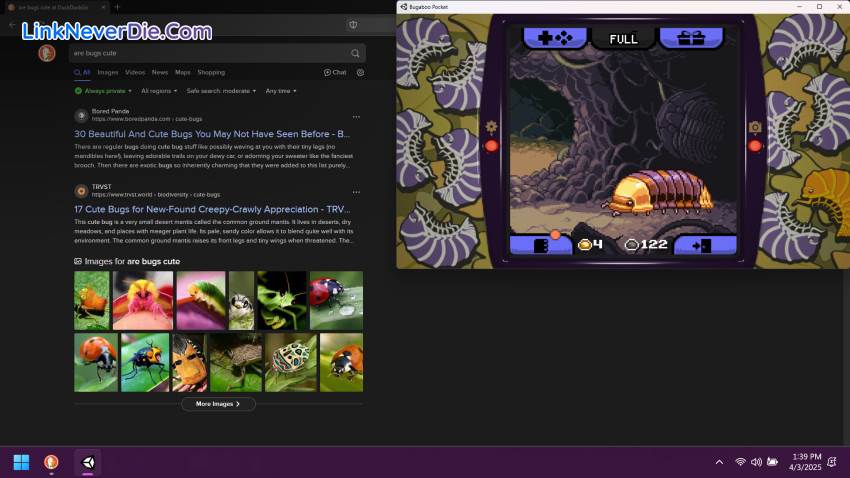850x478 pixels.
Task: Switch to the Videos search tab
Action: click(x=135, y=72)
